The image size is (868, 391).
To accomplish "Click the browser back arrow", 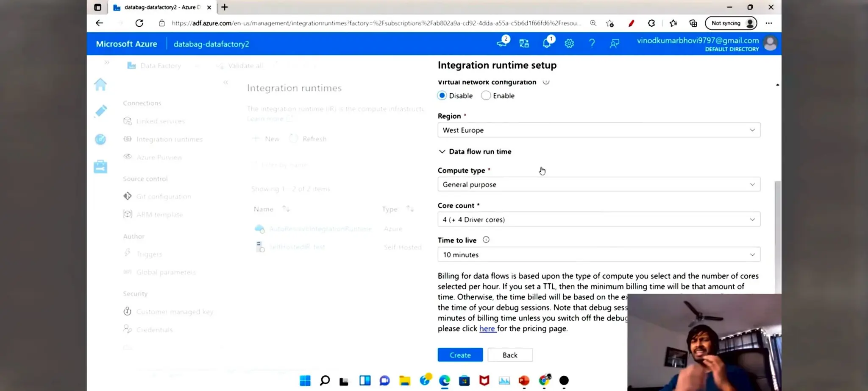I will coord(99,23).
